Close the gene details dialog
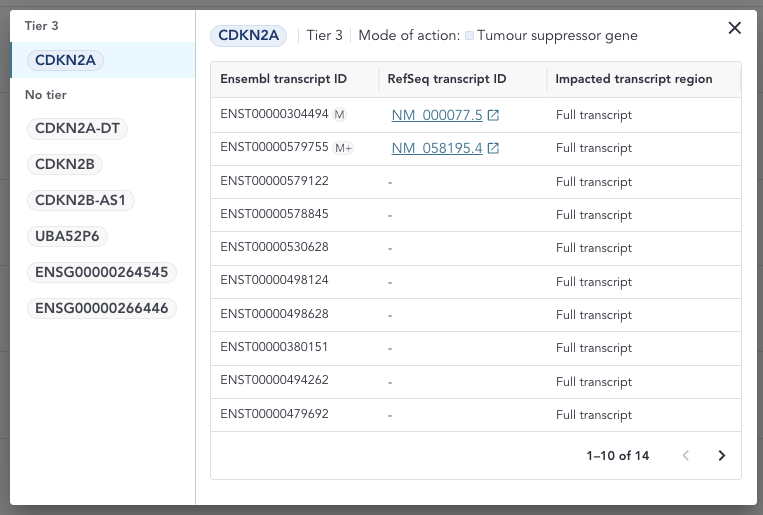 pyautogui.click(x=735, y=28)
